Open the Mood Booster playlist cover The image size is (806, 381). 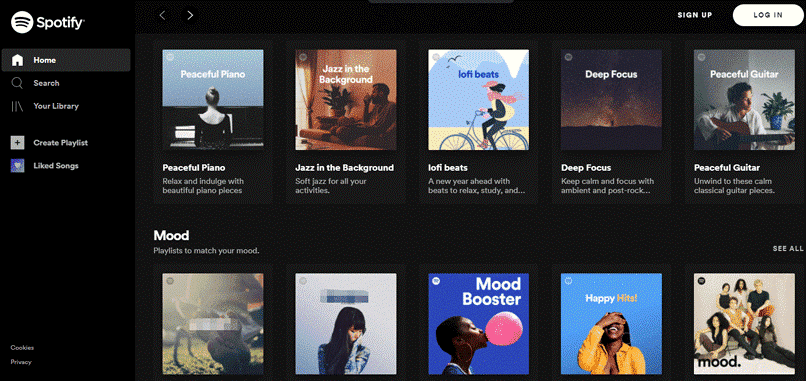479,323
